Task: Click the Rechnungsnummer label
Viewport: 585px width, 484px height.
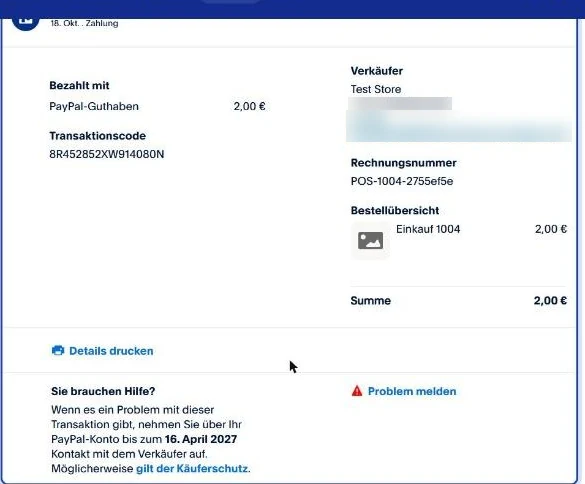Action: click(403, 163)
